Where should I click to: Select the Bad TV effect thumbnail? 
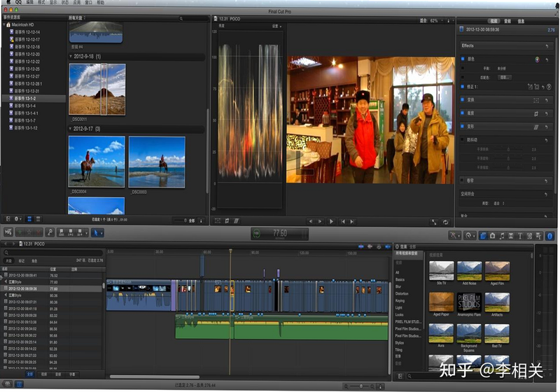coord(497,333)
